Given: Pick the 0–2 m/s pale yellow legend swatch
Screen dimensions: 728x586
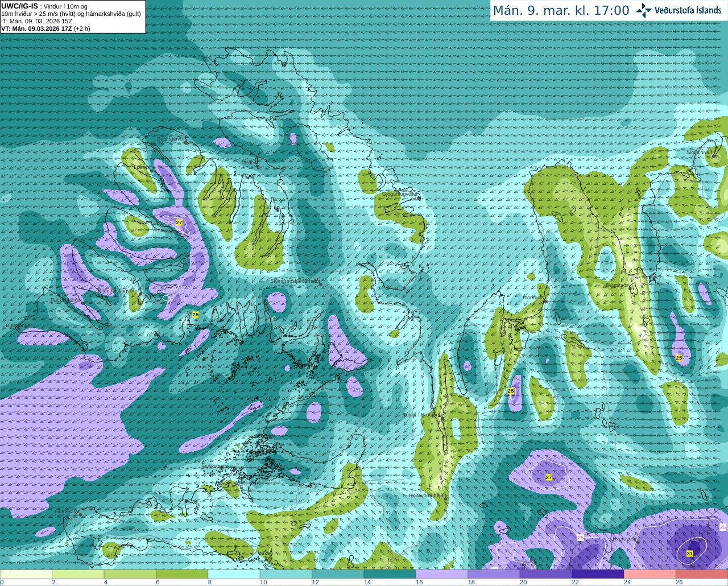Looking at the screenshot, I should 26,574.
